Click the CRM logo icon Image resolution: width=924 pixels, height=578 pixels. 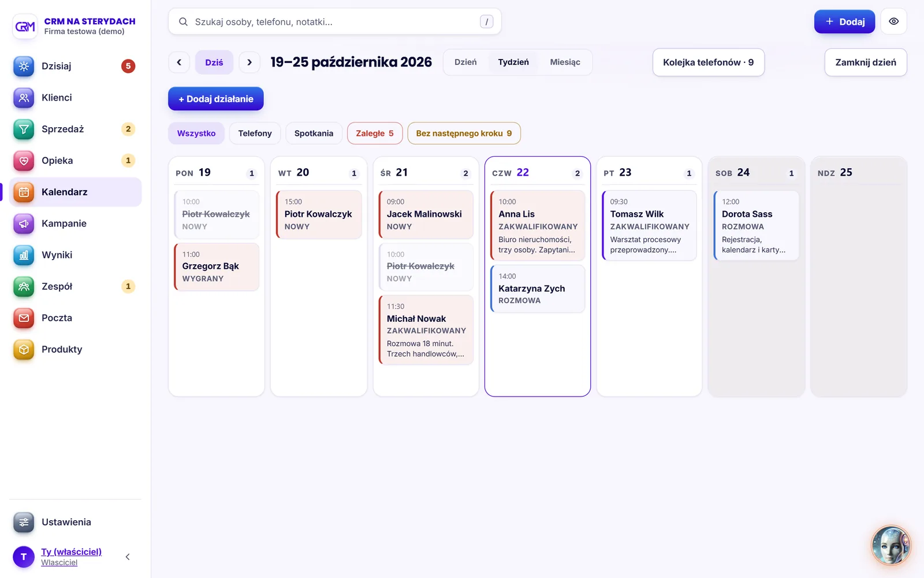(25, 26)
